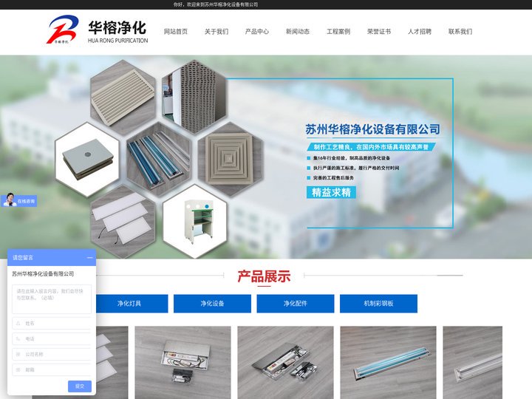
Task: Click the perforated board hexagon image
Action: (195, 97)
